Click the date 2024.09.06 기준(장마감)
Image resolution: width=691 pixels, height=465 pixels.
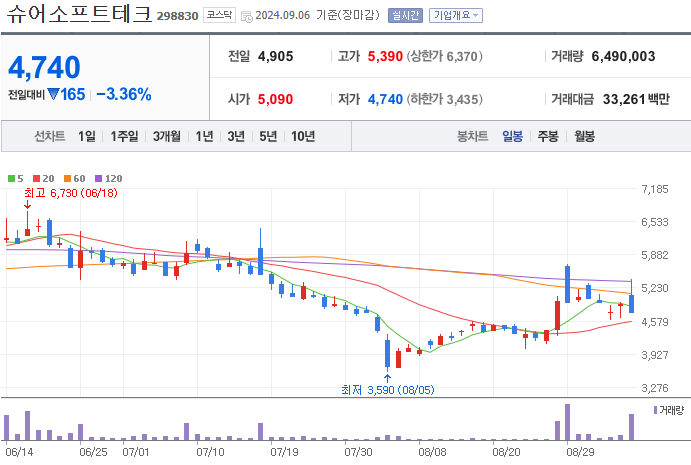click(317, 15)
